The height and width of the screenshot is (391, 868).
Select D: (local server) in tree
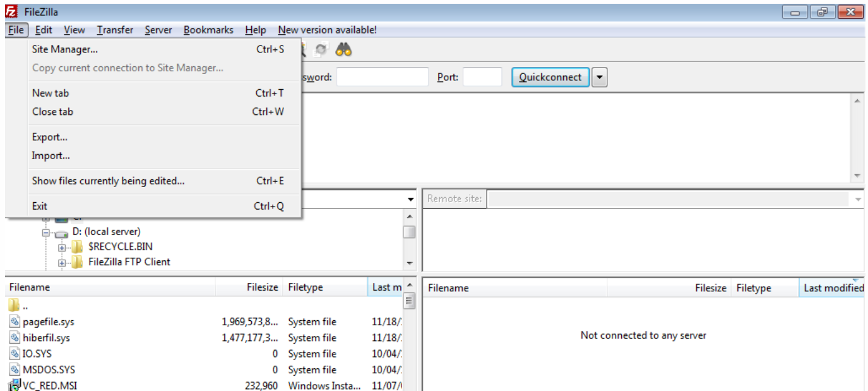click(x=107, y=232)
